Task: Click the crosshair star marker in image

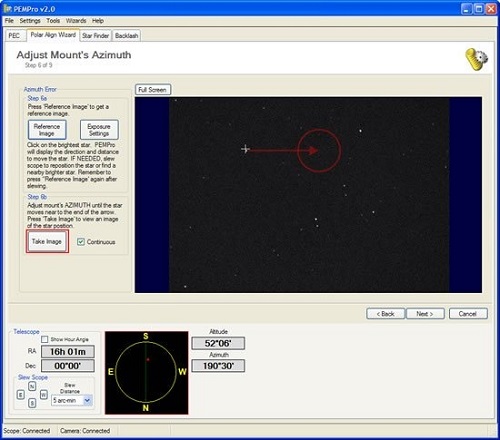Action: (245, 149)
